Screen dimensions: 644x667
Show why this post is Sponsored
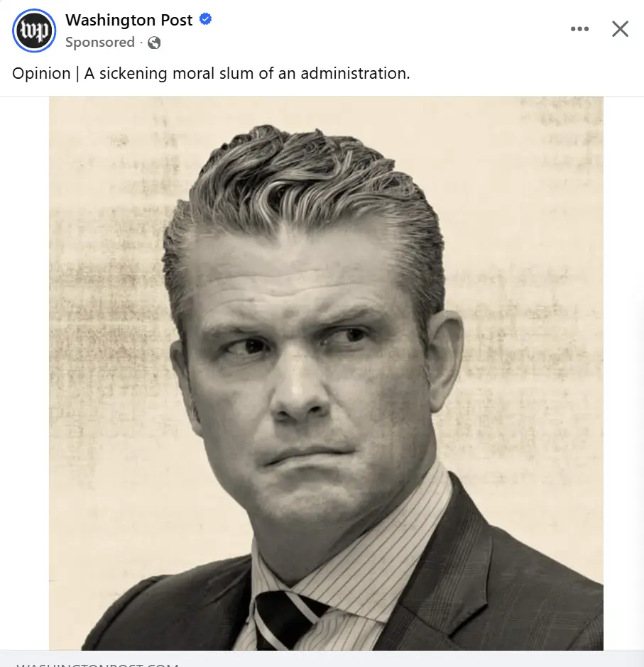point(100,42)
